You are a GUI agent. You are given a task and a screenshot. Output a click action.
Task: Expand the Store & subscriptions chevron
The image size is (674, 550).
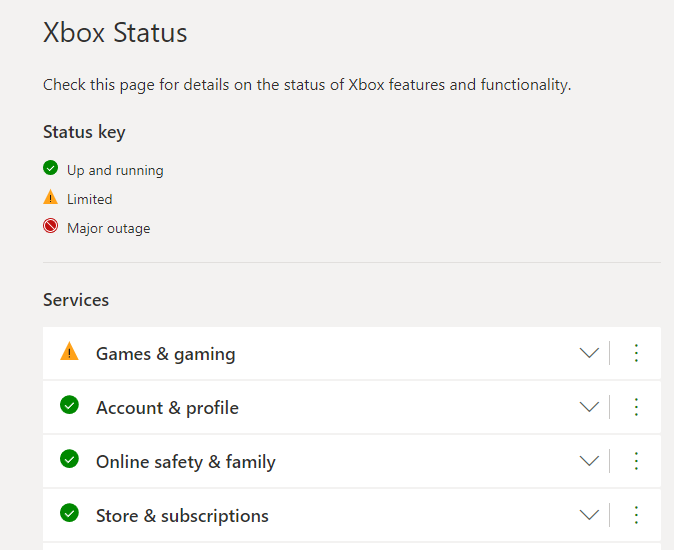pos(589,515)
